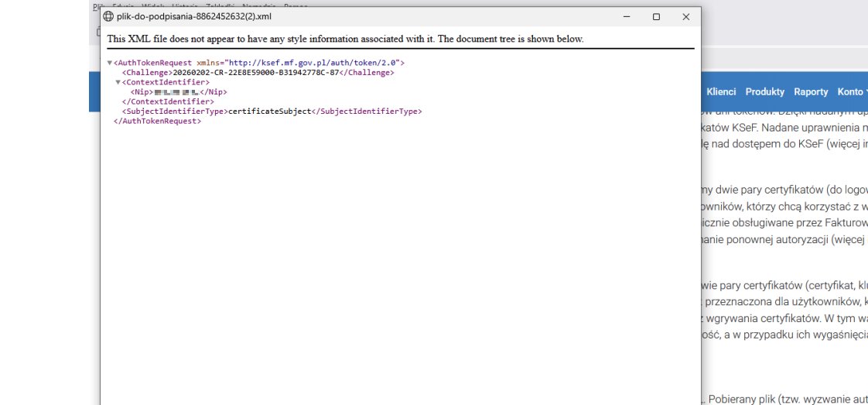This screenshot has height=405, width=868.
Task: Click the opening Nip tag
Action: point(142,92)
